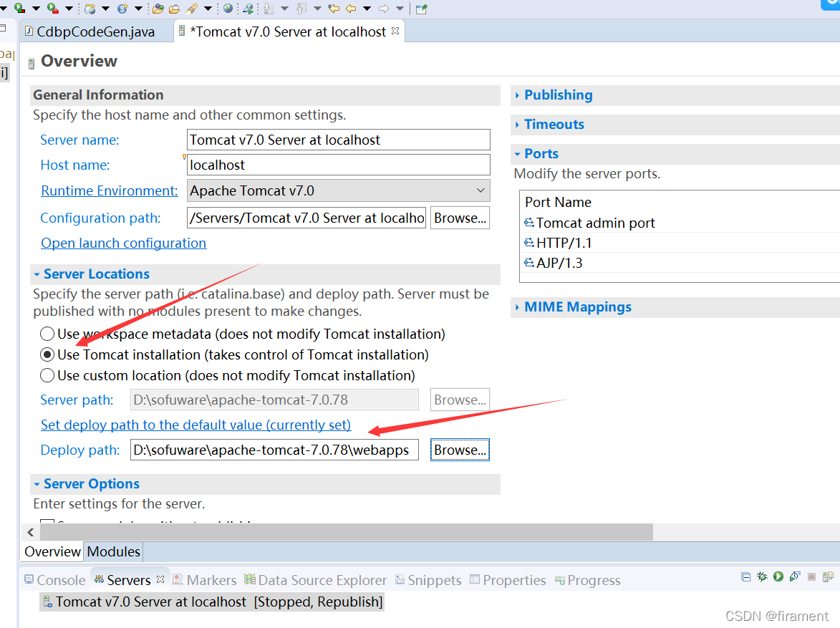Screen dimensions: 840x628
Task: Open the Markers view tab
Action: coord(205,580)
